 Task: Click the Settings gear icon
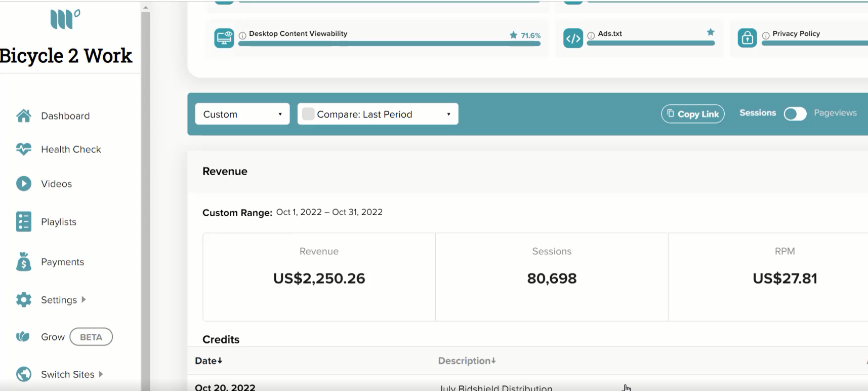point(24,299)
